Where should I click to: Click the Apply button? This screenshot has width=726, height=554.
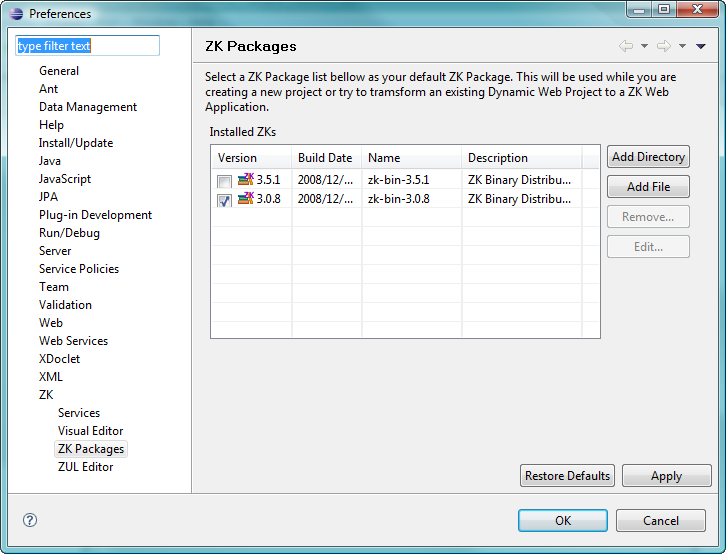tap(666, 476)
